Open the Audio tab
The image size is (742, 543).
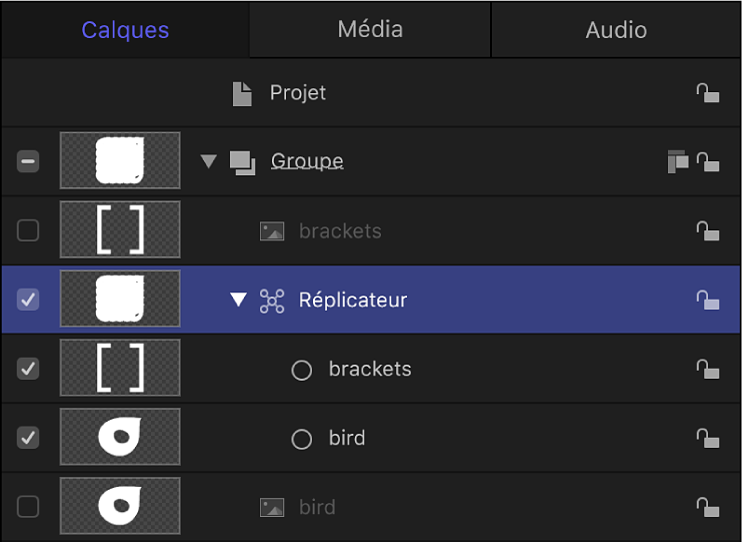[616, 30]
